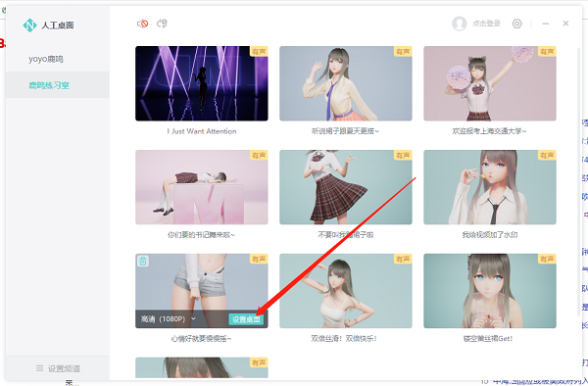Click the login text link
Screen dimensions: 588x386
pyautogui.click(x=486, y=24)
